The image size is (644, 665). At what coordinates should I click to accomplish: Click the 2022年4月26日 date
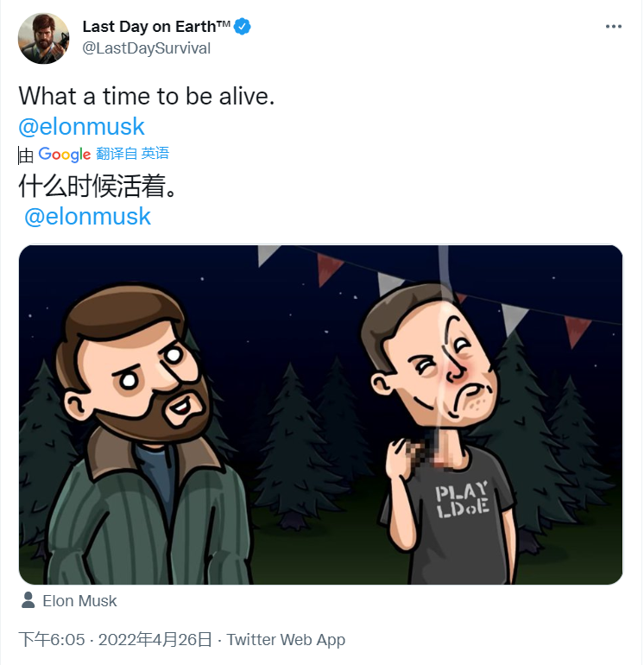point(155,640)
